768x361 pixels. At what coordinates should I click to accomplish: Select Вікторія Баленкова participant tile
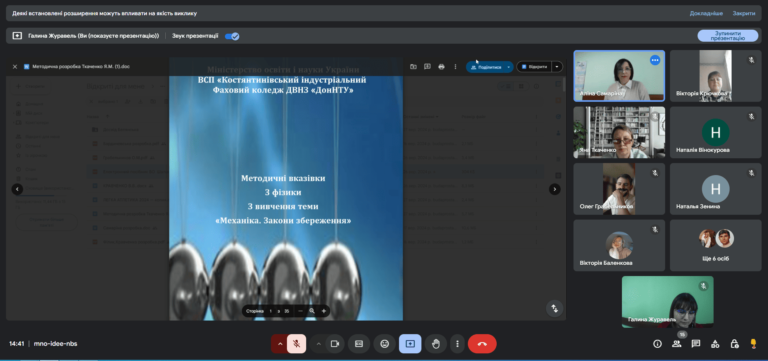point(619,245)
